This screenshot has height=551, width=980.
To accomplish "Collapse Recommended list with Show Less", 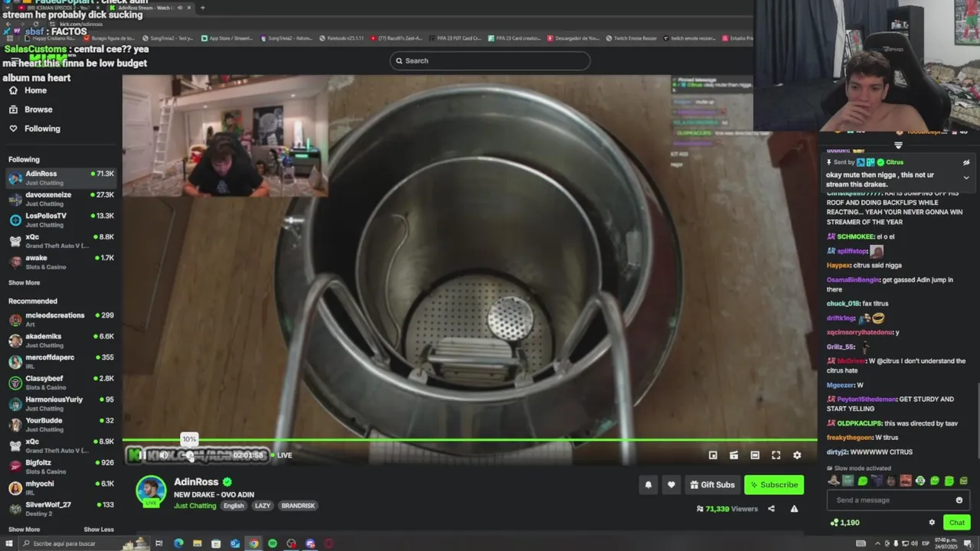I will (98, 529).
